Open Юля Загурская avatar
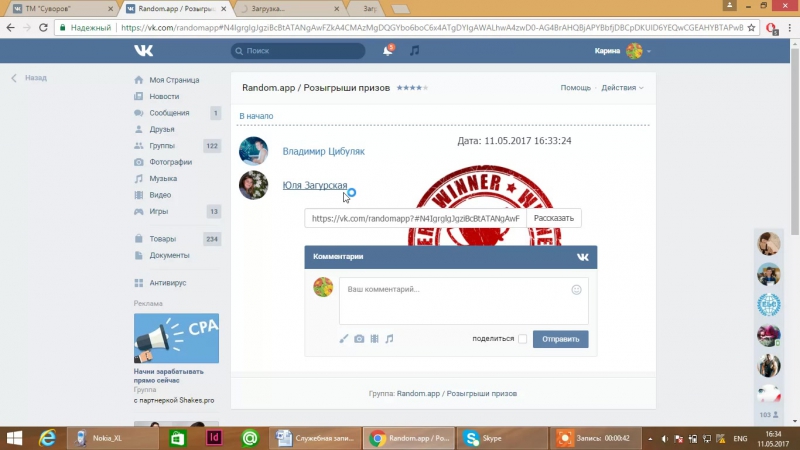 [x=254, y=185]
